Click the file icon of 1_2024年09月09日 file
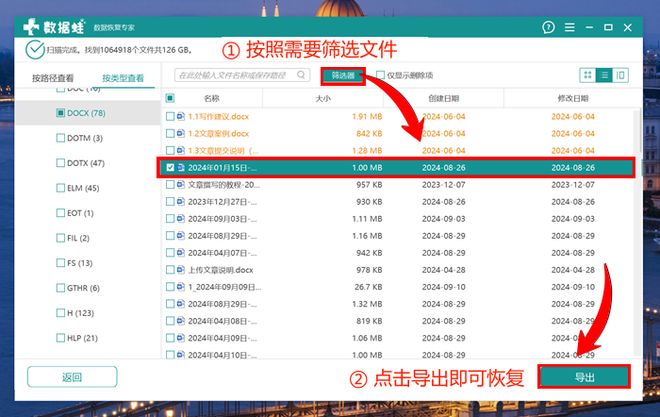Viewport: 660px width, 417px height. click(x=181, y=287)
